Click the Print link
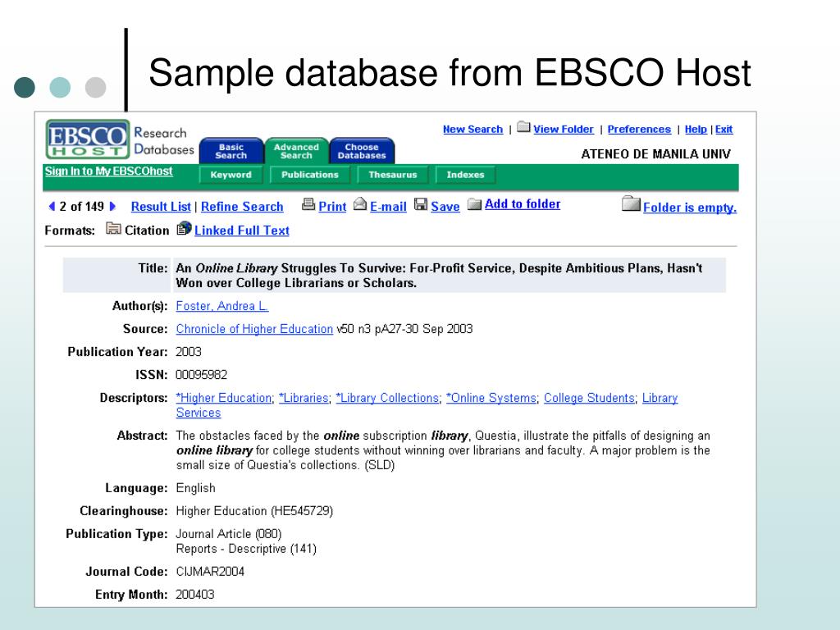Screen dimensions: 840x630 [332, 207]
